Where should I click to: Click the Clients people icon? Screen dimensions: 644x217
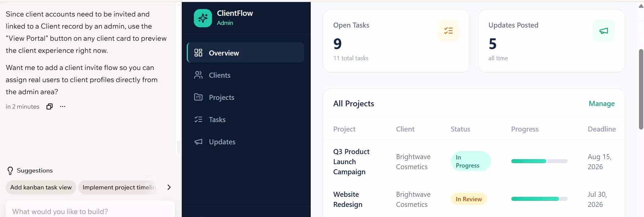point(198,75)
